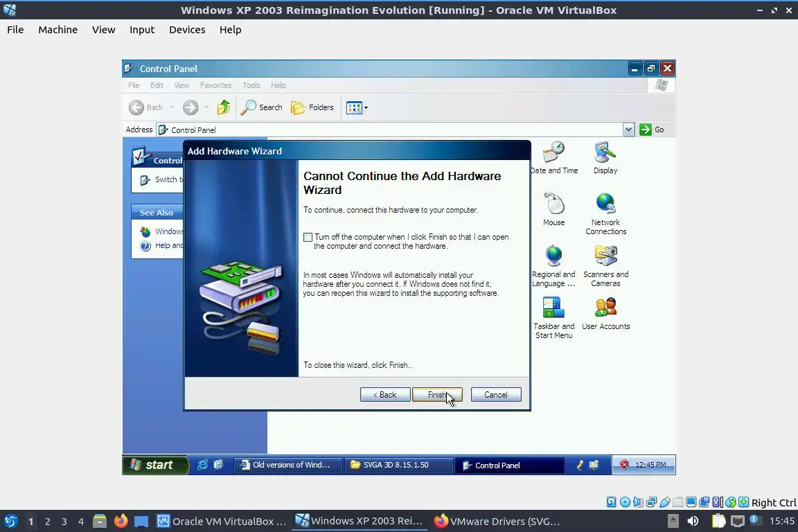
Task: Open the VirtualBox Machine menu
Action: [58, 30]
